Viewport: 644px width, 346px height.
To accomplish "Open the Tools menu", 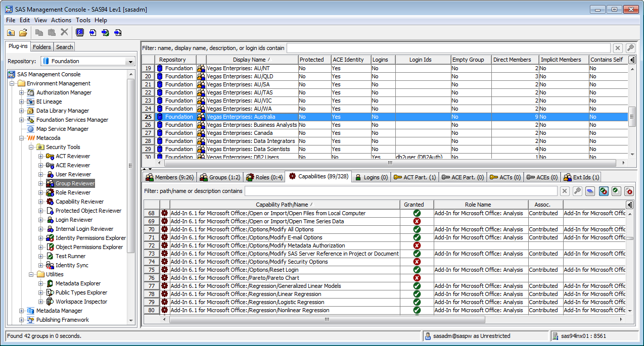I will (83, 20).
